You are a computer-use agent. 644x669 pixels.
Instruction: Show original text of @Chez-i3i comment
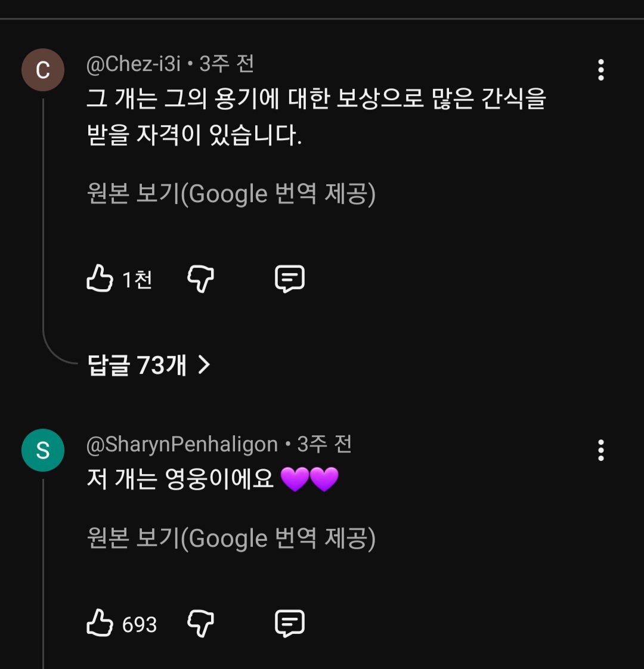tap(231, 194)
